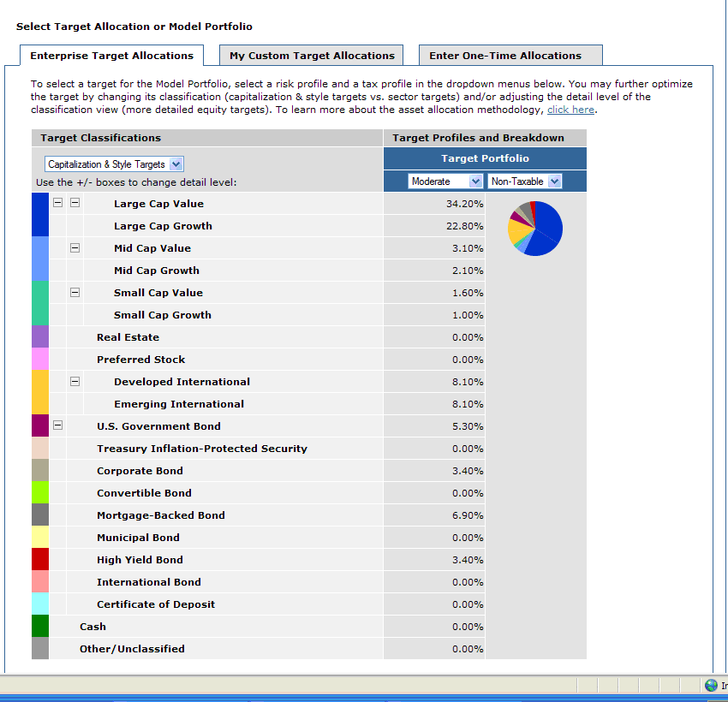This screenshot has height=702, width=728.
Task: Follow the 'click here' methodology link
Action: 570,110
